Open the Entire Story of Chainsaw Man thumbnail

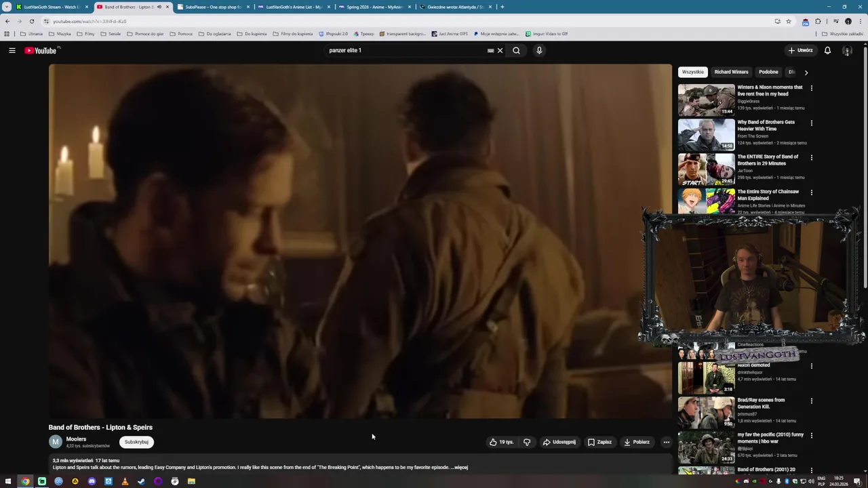click(706, 201)
